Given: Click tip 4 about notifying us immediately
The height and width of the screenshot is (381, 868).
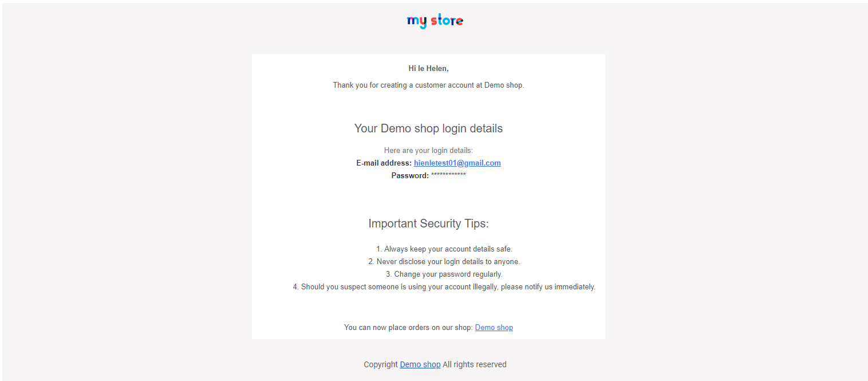Looking at the screenshot, I should click(x=444, y=287).
